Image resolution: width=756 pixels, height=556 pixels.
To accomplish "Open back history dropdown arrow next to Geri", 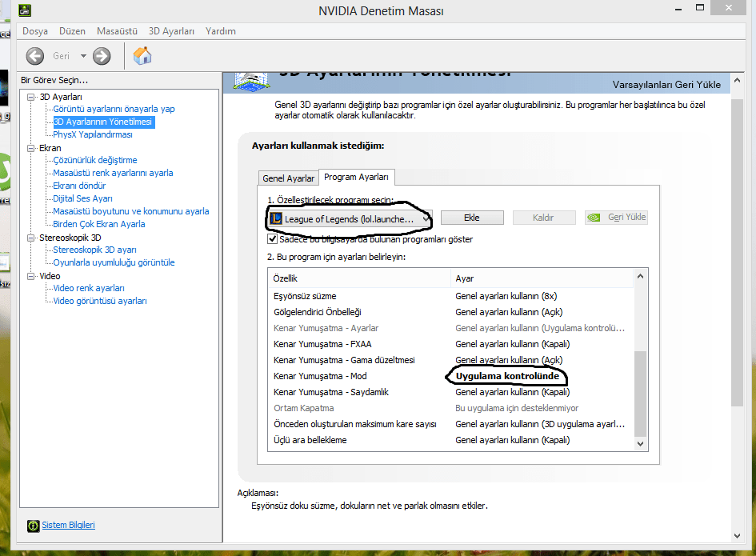I will pos(83,57).
